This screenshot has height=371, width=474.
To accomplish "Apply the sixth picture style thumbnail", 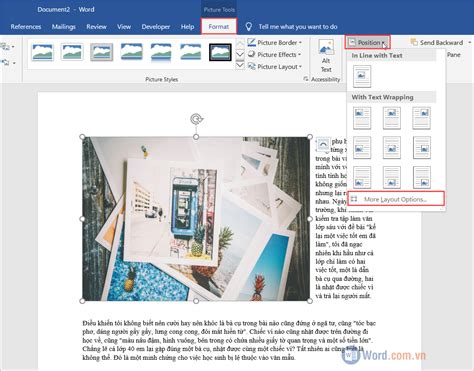I will click(191, 52).
